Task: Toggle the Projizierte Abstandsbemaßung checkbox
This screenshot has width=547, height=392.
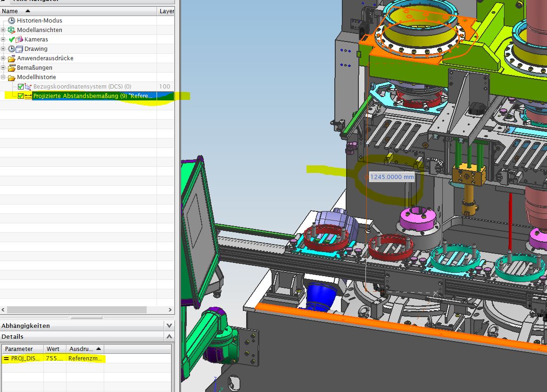Action: pos(21,96)
